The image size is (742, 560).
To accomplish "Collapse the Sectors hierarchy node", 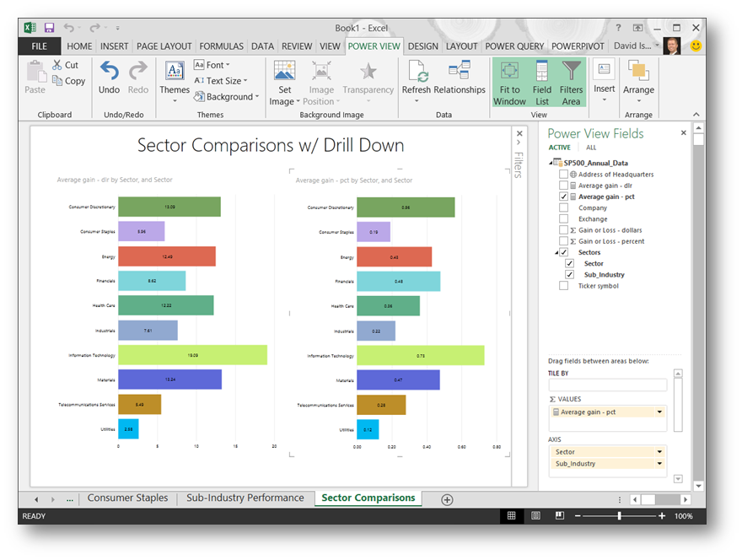I will pos(556,253).
